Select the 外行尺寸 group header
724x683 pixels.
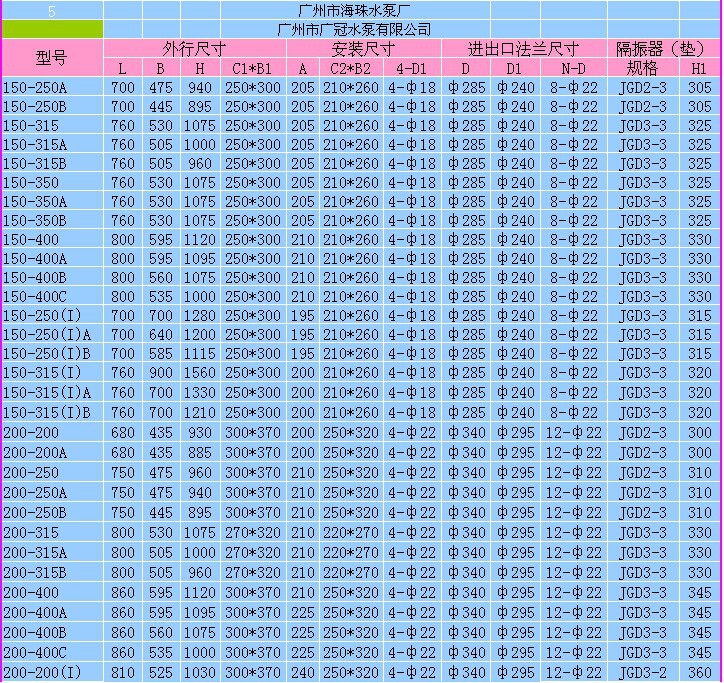pos(194,48)
